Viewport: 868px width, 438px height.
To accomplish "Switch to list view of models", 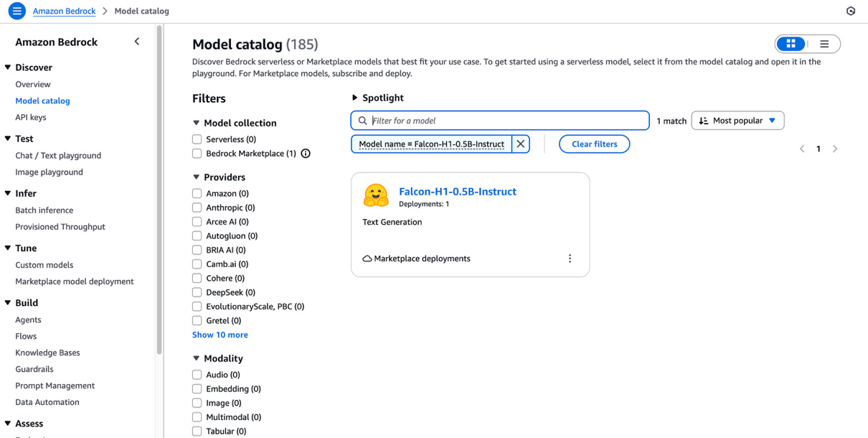I will pos(824,44).
